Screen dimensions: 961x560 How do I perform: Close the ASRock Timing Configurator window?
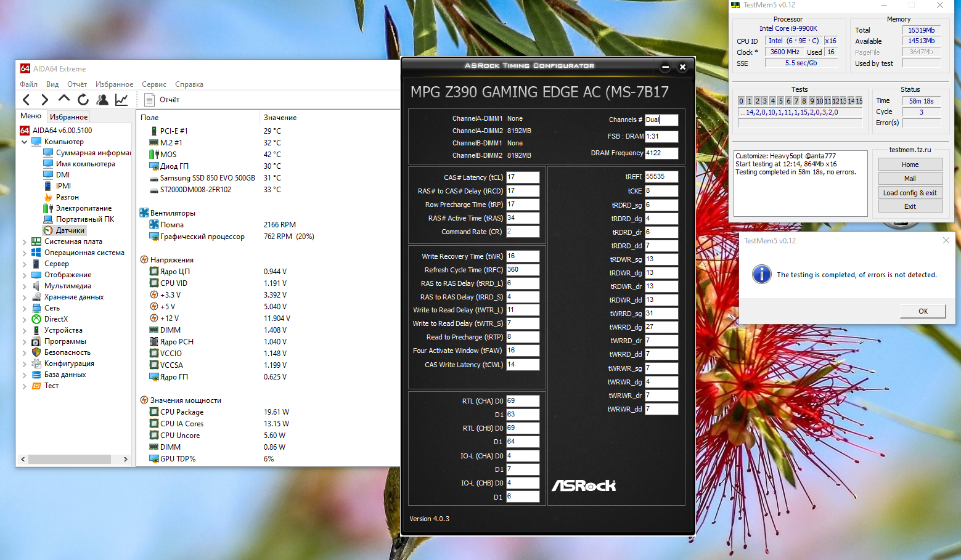pos(682,67)
